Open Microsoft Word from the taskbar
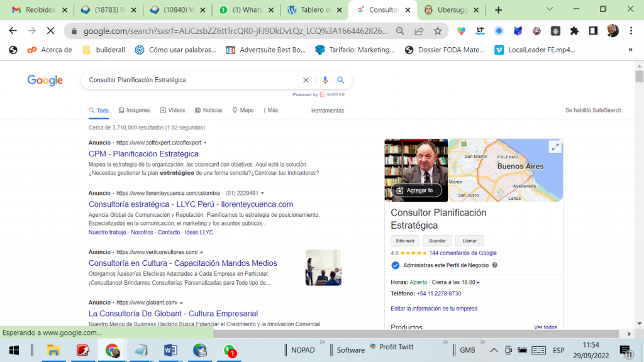Viewport: 644px width, 362px height. click(170, 350)
